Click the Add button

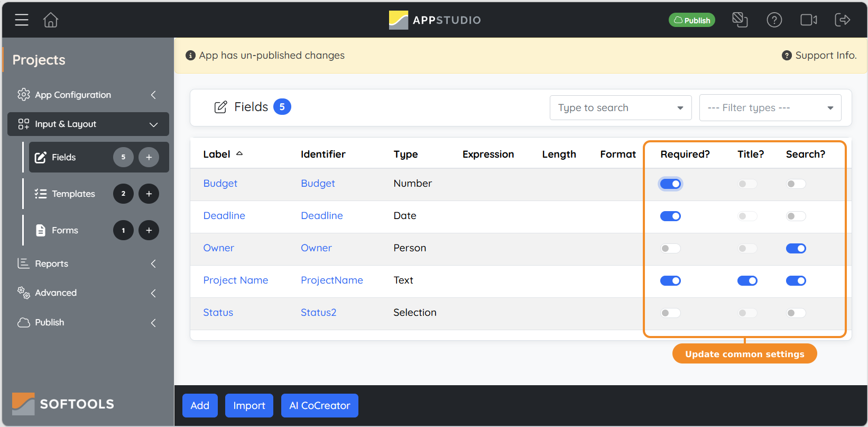click(x=200, y=405)
